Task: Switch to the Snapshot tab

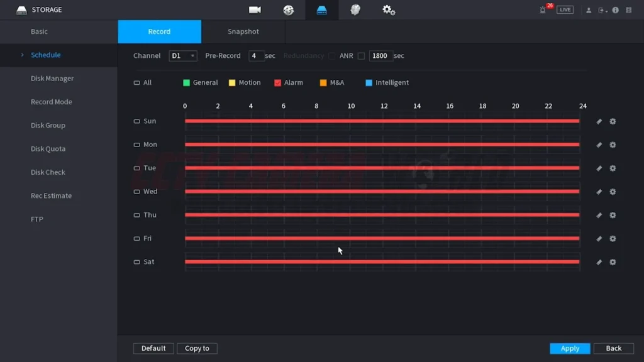Action: tap(243, 31)
